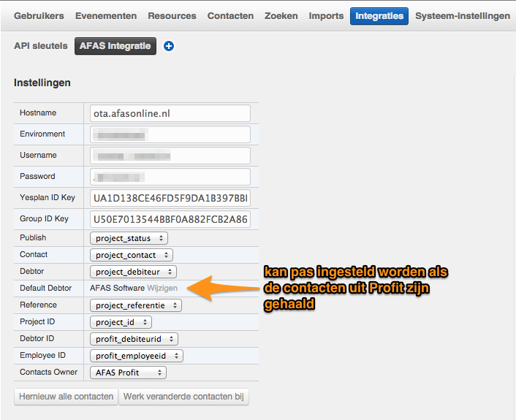Image resolution: width=516 pixels, height=420 pixels.
Task: Open the Contact project_contact dropdown
Action: [x=132, y=255]
